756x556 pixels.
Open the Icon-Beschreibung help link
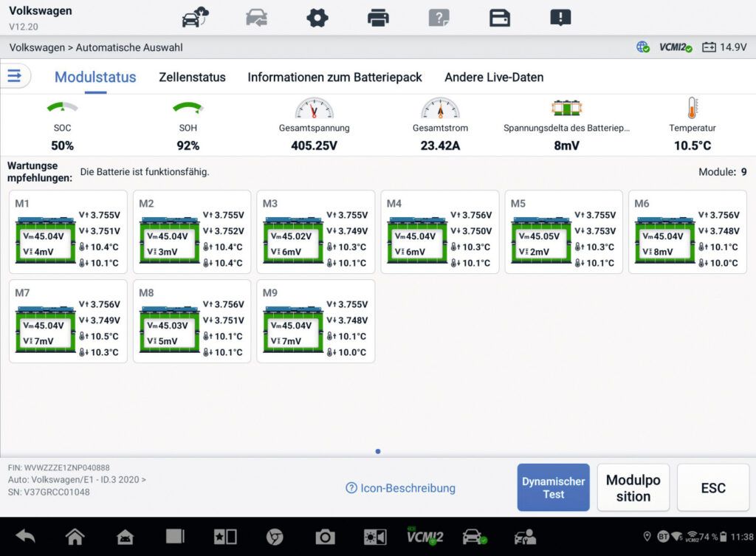coord(400,488)
